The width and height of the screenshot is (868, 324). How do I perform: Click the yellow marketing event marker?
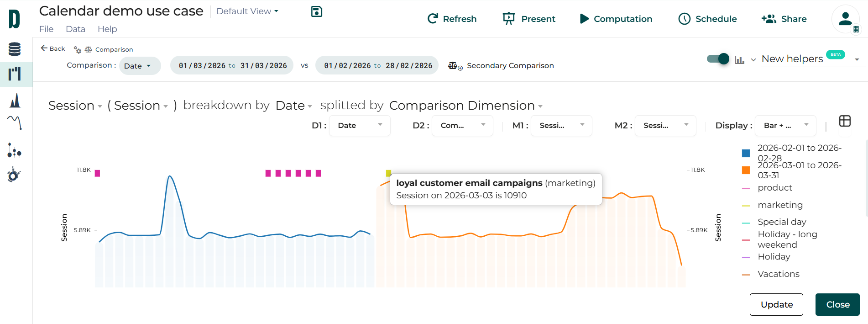click(x=388, y=173)
